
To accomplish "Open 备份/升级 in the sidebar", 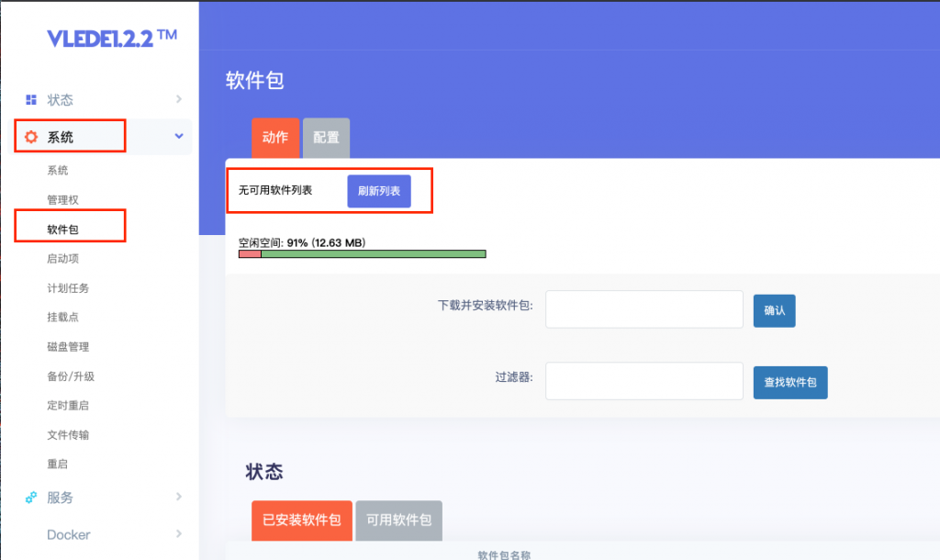I will coord(71,376).
